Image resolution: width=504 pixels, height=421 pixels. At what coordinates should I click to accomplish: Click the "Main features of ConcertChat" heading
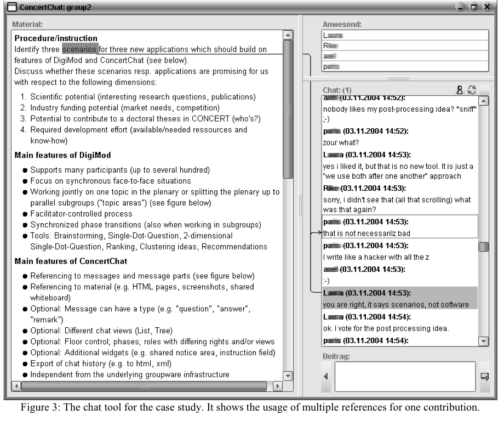coord(71,261)
